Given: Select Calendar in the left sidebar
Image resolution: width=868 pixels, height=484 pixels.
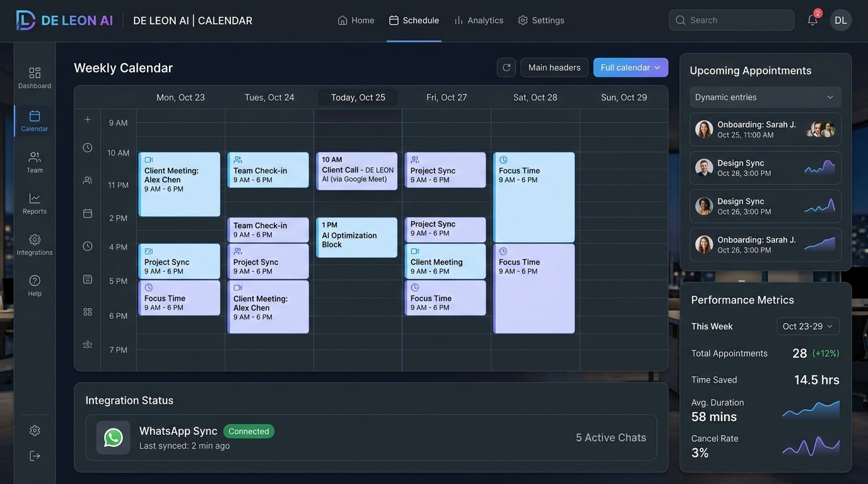Looking at the screenshot, I should (35, 121).
